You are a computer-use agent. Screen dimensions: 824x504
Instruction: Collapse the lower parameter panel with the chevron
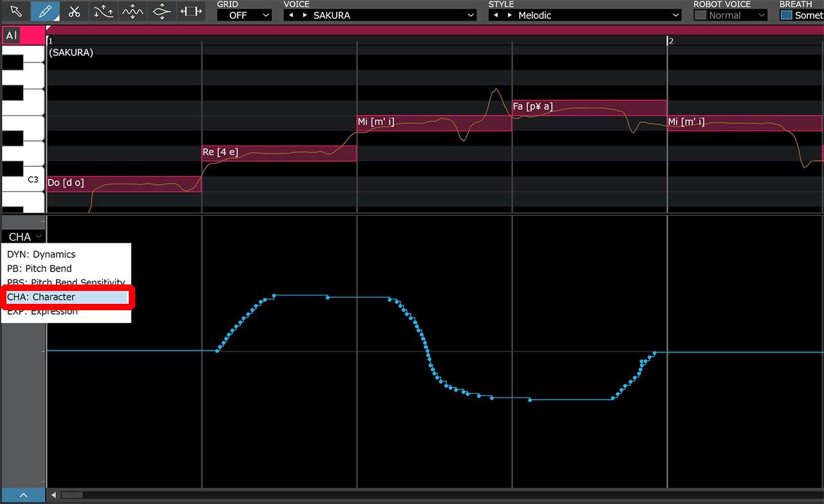pos(24,494)
